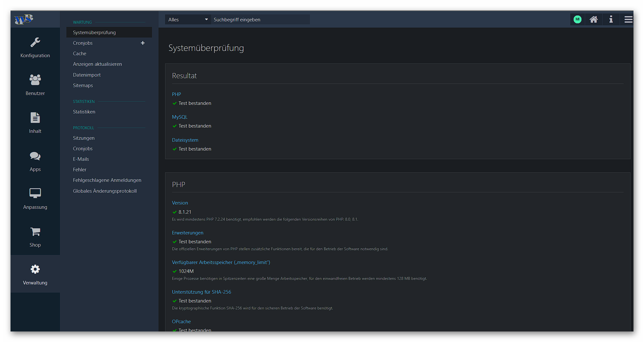Click the MySQL link under Resultat
Image resolution: width=644 pixels, height=342 pixels.
[180, 117]
